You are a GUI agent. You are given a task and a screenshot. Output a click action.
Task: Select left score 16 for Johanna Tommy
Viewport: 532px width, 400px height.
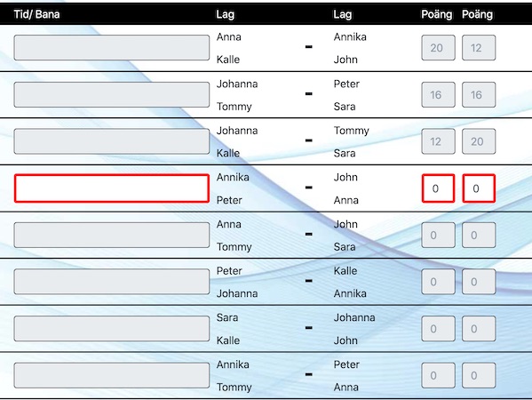point(438,94)
